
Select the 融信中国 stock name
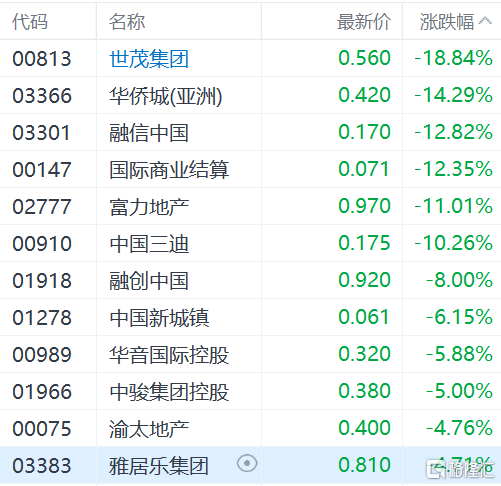[149, 133]
